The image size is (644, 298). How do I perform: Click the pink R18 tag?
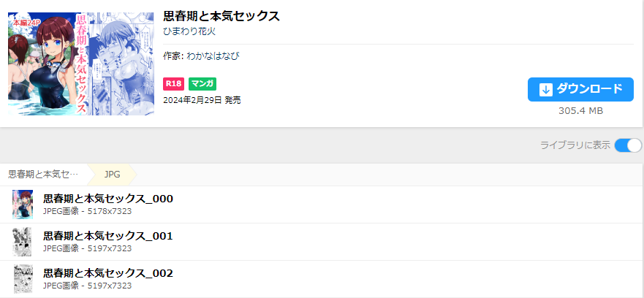[173, 84]
